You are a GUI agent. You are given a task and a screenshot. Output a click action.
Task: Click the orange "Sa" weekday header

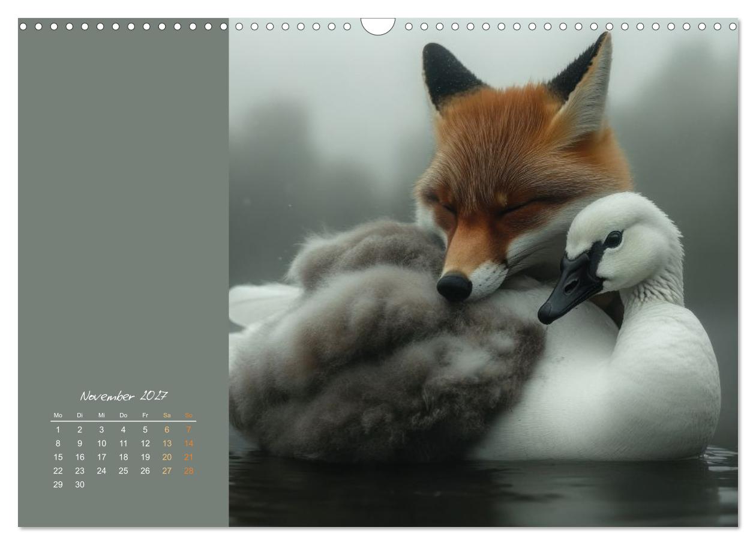[x=167, y=415]
